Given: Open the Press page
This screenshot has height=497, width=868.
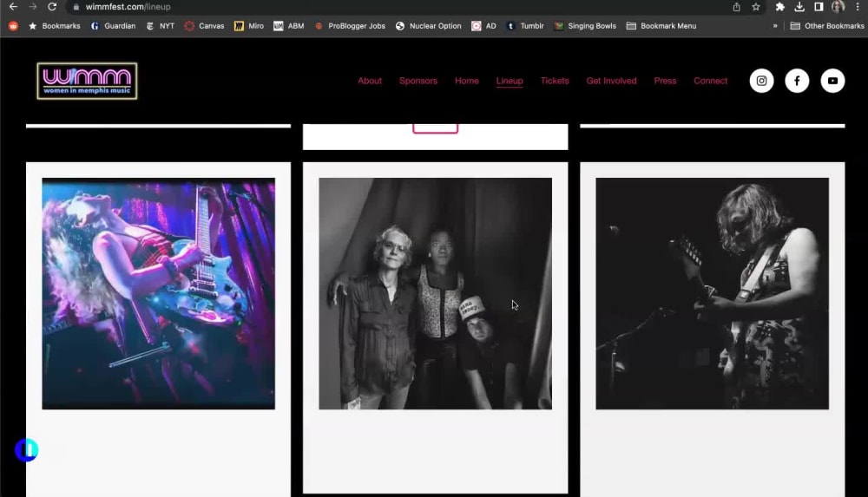Looking at the screenshot, I should pyautogui.click(x=665, y=81).
